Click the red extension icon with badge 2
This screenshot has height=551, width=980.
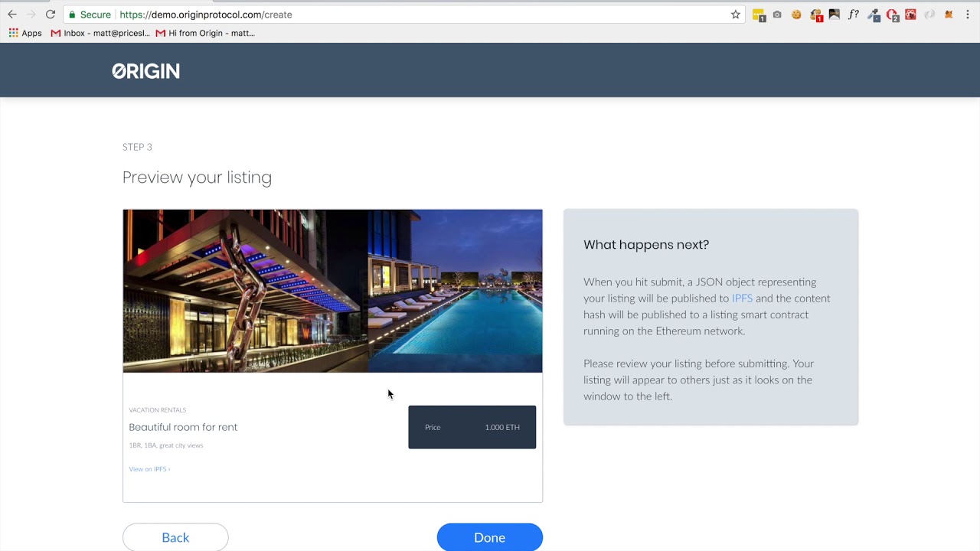(893, 15)
